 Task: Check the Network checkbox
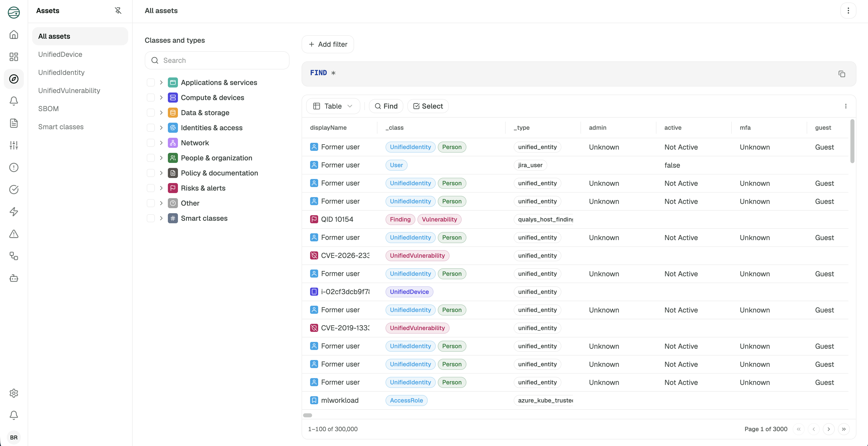pyautogui.click(x=151, y=143)
